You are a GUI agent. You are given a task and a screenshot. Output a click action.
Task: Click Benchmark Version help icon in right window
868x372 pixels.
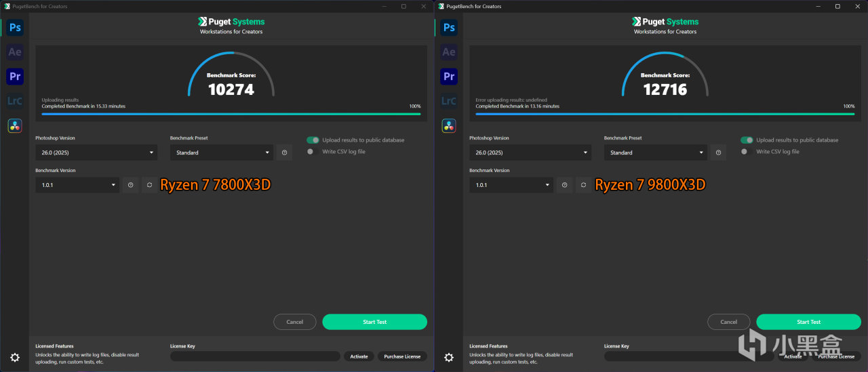point(565,185)
